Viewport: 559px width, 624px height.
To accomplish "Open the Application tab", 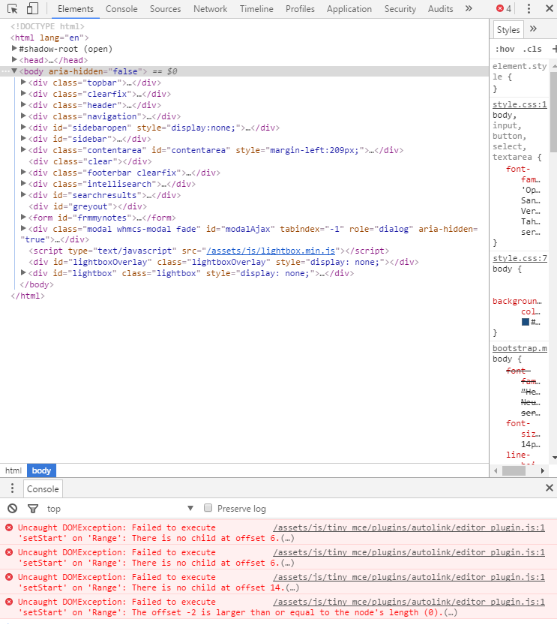I will point(349,9).
